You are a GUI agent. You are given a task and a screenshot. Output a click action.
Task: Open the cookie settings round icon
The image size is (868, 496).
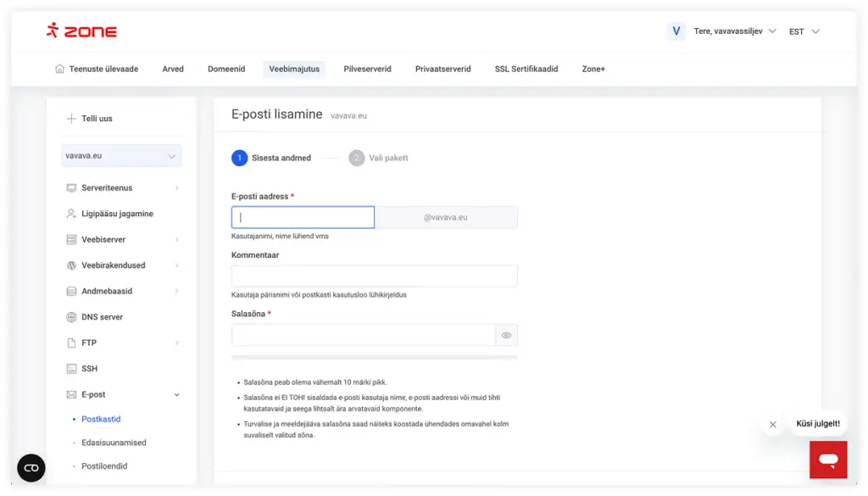31,468
